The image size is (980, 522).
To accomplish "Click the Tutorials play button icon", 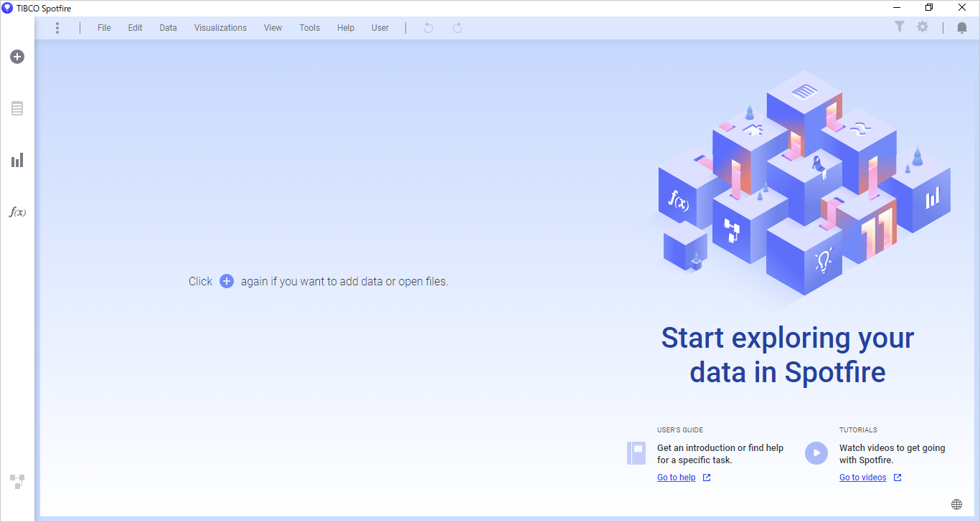I will click(816, 453).
